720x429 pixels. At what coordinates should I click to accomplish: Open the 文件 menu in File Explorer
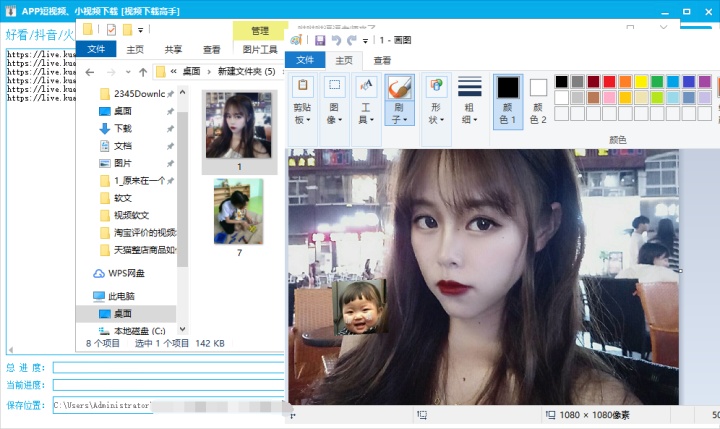96,49
